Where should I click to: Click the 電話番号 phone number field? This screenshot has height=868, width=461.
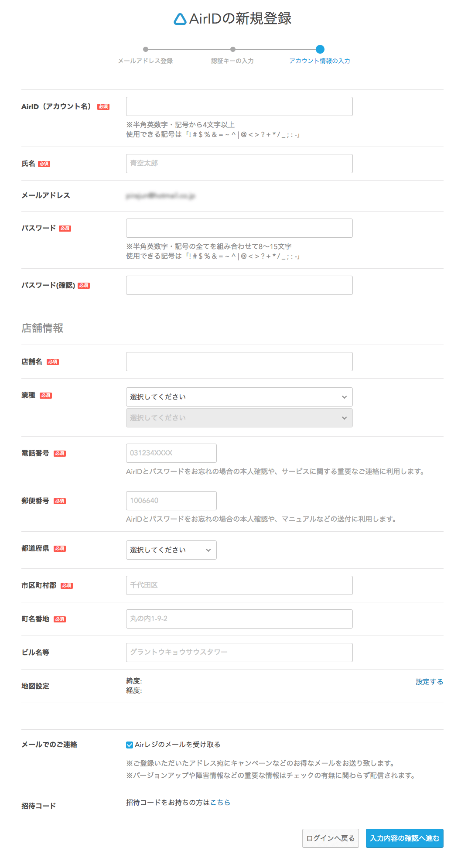click(171, 453)
